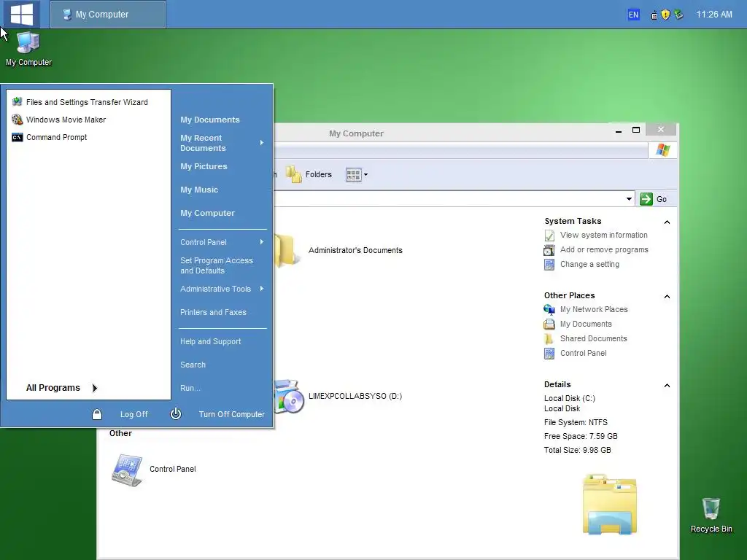Click the clock showing 11:26 AM
Image resolution: width=747 pixels, height=560 pixels.
click(714, 15)
